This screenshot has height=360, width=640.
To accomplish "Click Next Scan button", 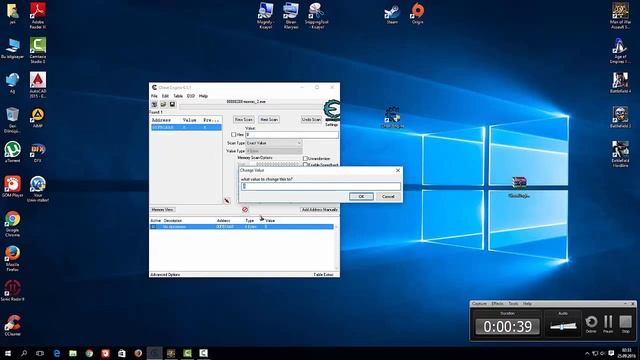I will pyautogui.click(x=269, y=119).
